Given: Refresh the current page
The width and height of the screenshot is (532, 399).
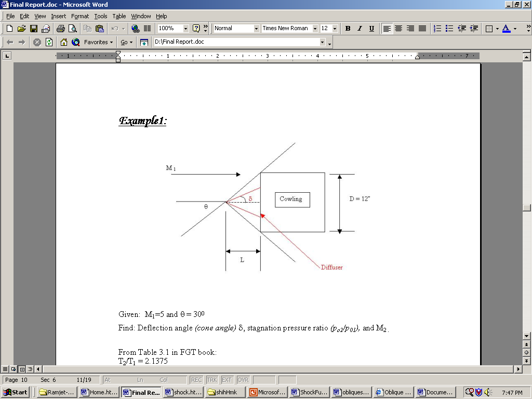Looking at the screenshot, I should [49, 43].
